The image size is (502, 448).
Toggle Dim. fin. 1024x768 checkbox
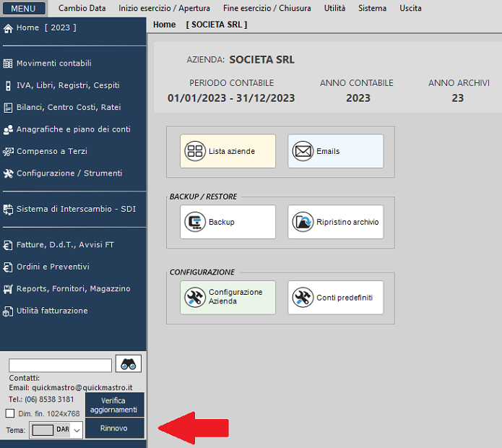click(10, 413)
